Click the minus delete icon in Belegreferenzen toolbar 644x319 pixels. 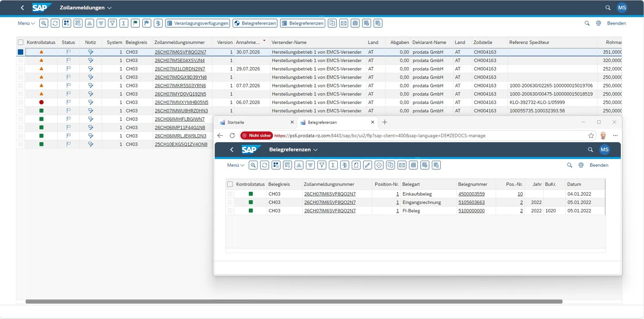click(379, 165)
